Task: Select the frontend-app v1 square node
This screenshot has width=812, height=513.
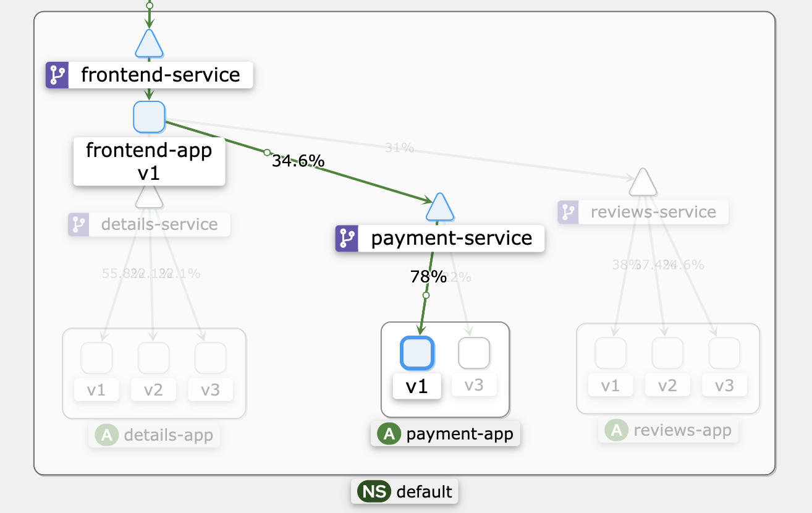Action: [x=149, y=117]
